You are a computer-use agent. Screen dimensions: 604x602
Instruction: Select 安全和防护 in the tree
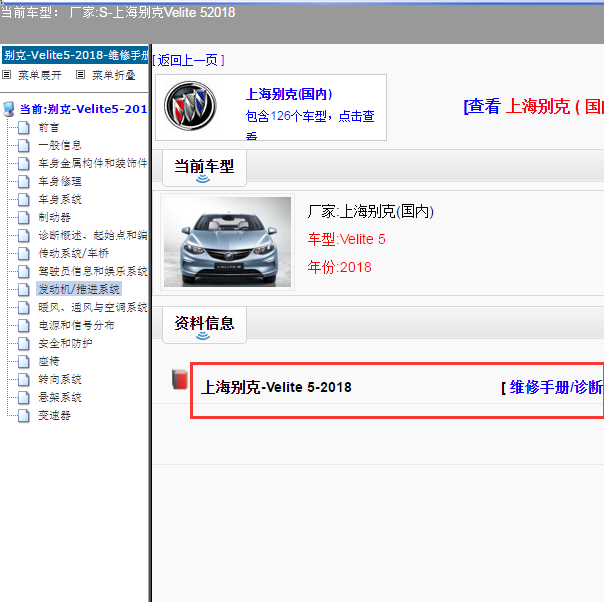(65, 343)
